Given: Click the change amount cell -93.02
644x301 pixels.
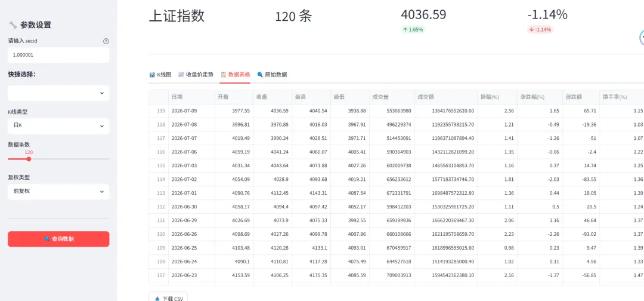Looking at the screenshot, I should [581, 234].
